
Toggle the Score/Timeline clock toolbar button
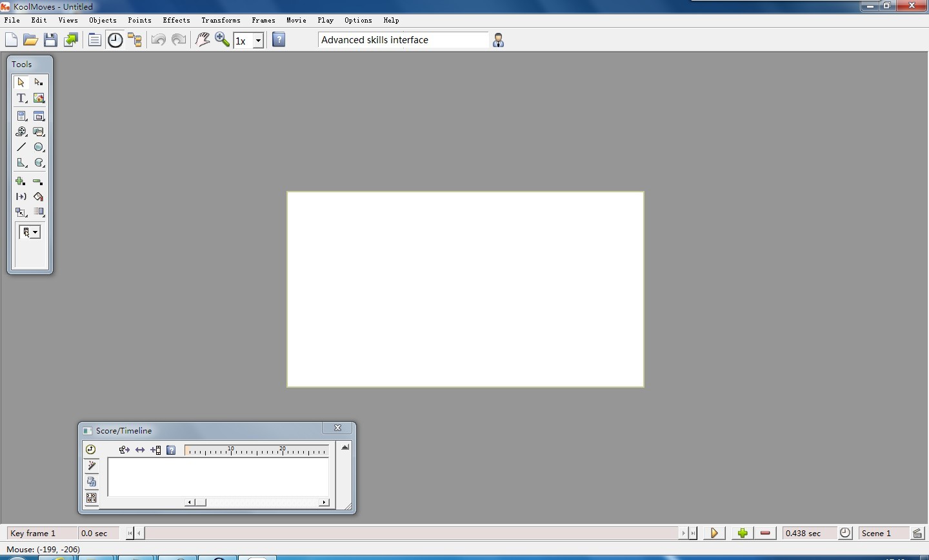click(x=115, y=40)
